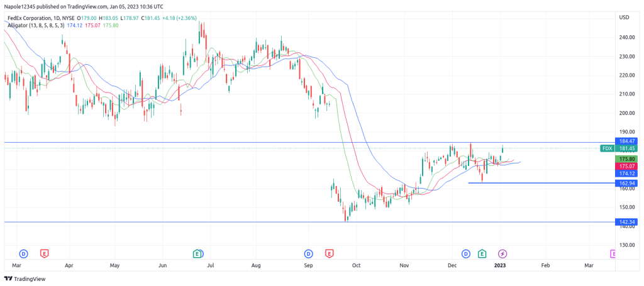Click the 181.45 last price label

pyautogui.click(x=626, y=148)
